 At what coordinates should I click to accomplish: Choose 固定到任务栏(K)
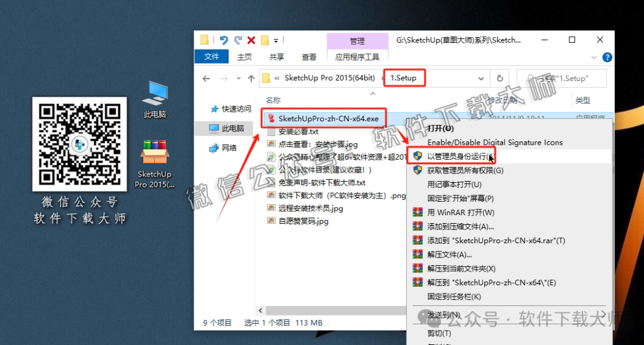[x=454, y=296]
